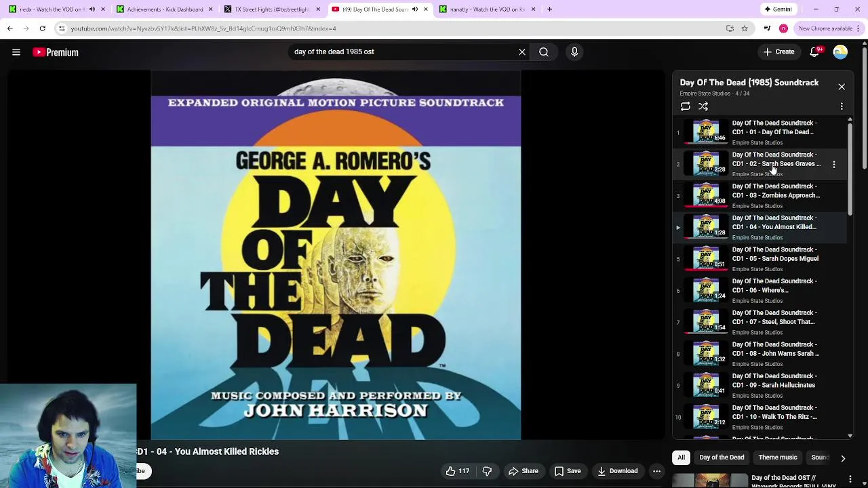The height and width of the screenshot is (488, 868).
Task: Toggle shuffle playlist
Action: [x=703, y=106]
